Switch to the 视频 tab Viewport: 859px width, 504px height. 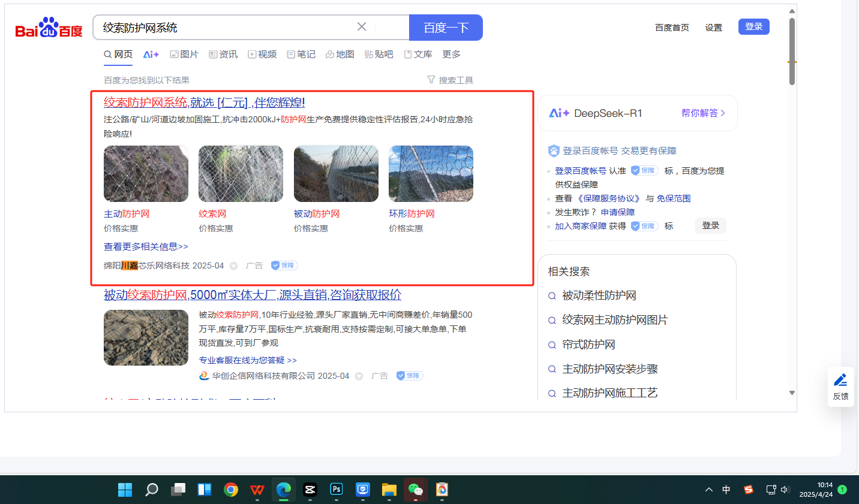pos(263,55)
